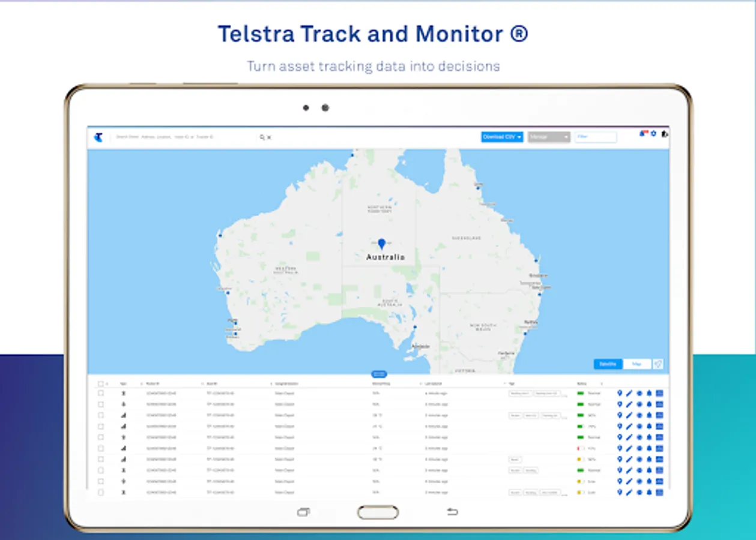
Task: Focus the Filter input box
Action: click(596, 137)
